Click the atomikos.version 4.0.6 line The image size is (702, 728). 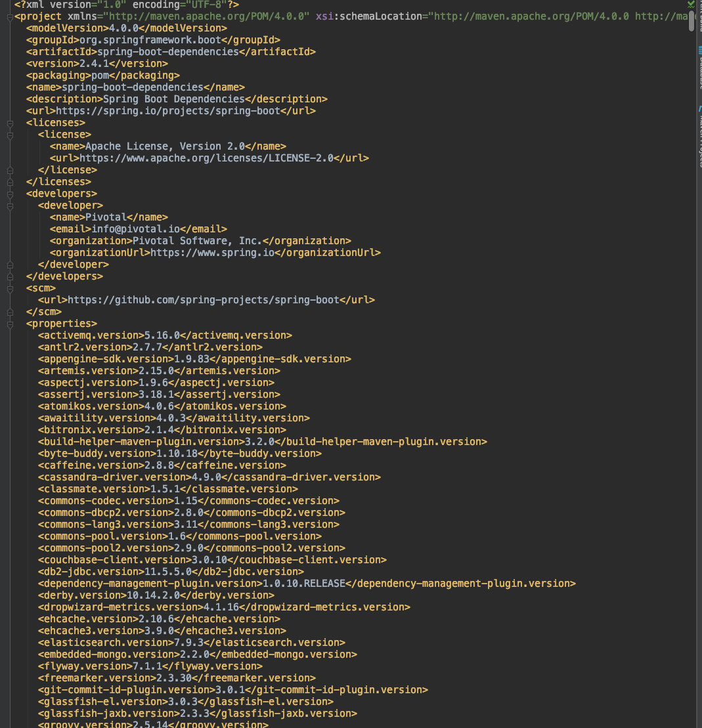pyautogui.click(x=162, y=407)
